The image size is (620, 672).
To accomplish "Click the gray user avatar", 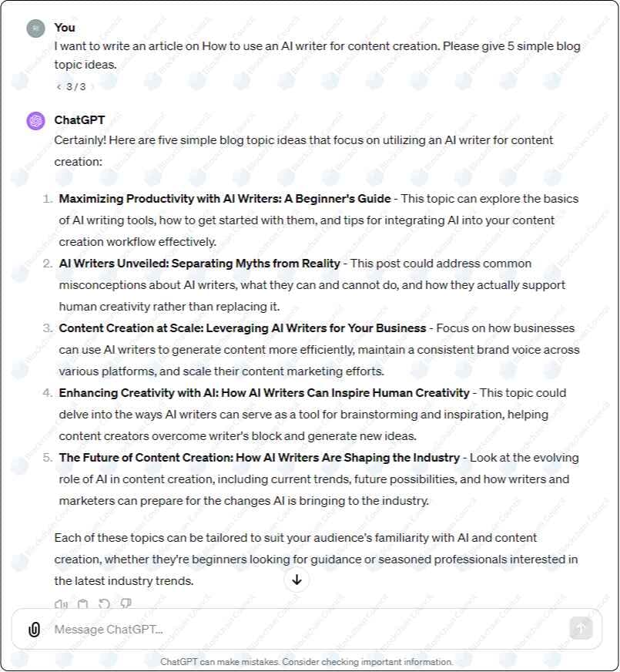I will pos(35,29).
